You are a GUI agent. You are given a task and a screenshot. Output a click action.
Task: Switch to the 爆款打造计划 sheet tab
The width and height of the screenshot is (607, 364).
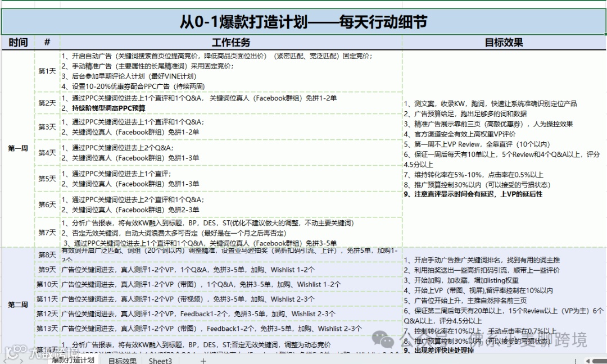(73, 360)
